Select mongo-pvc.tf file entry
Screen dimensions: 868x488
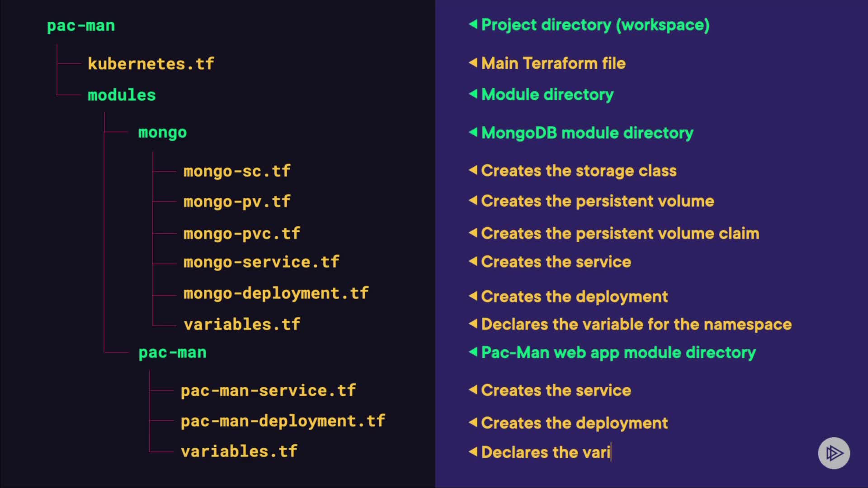pos(241,234)
